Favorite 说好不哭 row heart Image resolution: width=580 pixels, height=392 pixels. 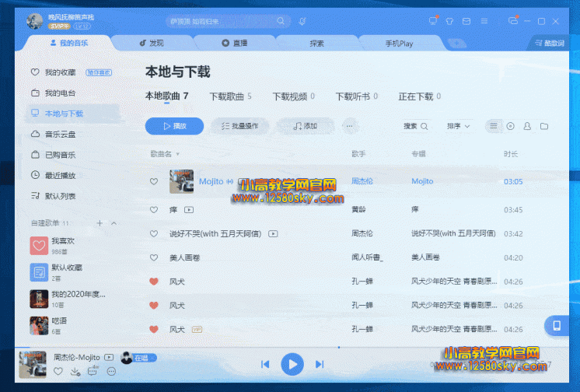(154, 234)
